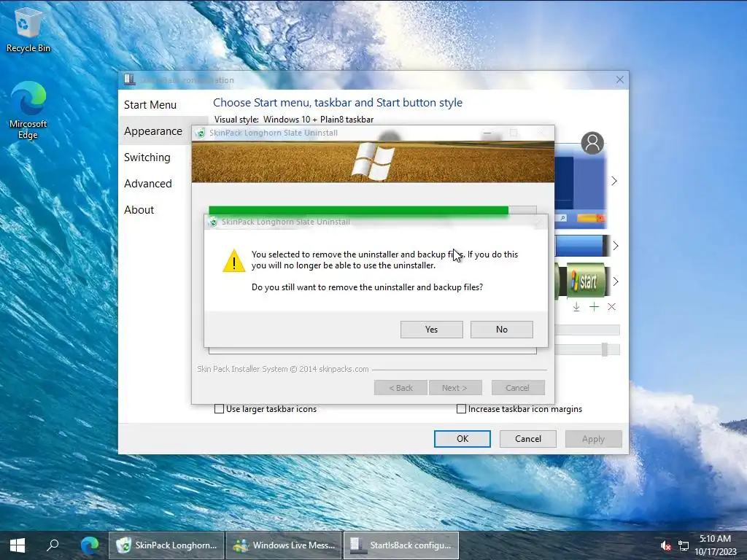Click the remove start button X icon
747x560 pixels.
[612, 307]
